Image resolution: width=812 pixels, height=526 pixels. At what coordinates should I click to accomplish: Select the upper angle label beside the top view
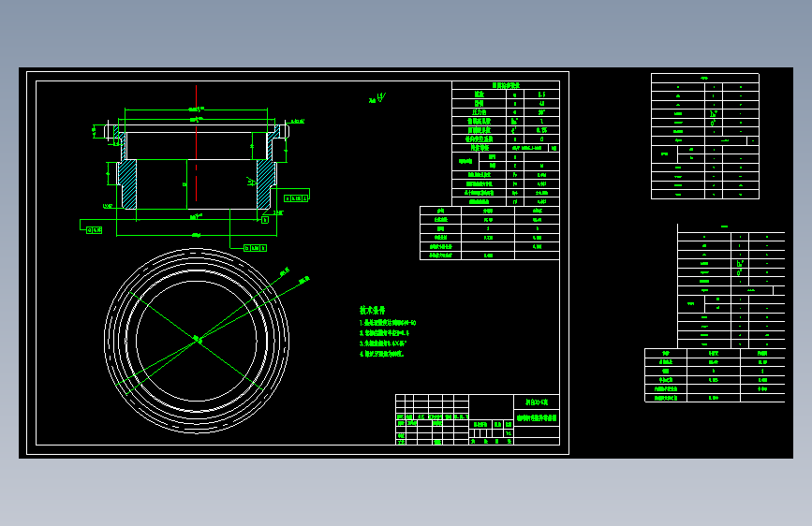pyautogui.click(x=285, y=271)
